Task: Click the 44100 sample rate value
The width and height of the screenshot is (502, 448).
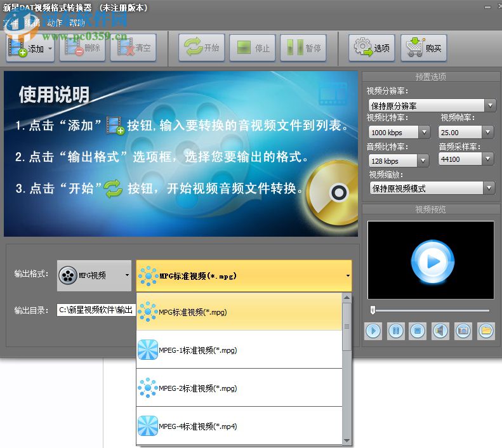Action: 460,159
